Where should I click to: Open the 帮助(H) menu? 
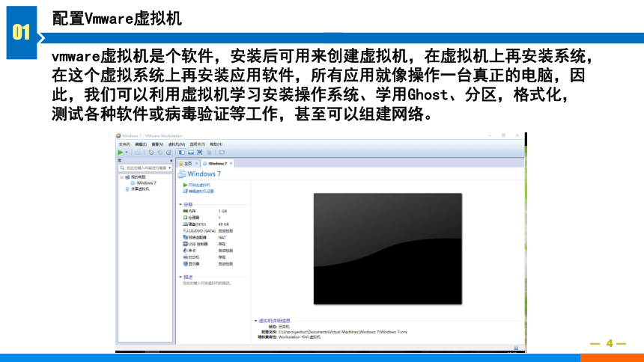click(x=216, y=144)
